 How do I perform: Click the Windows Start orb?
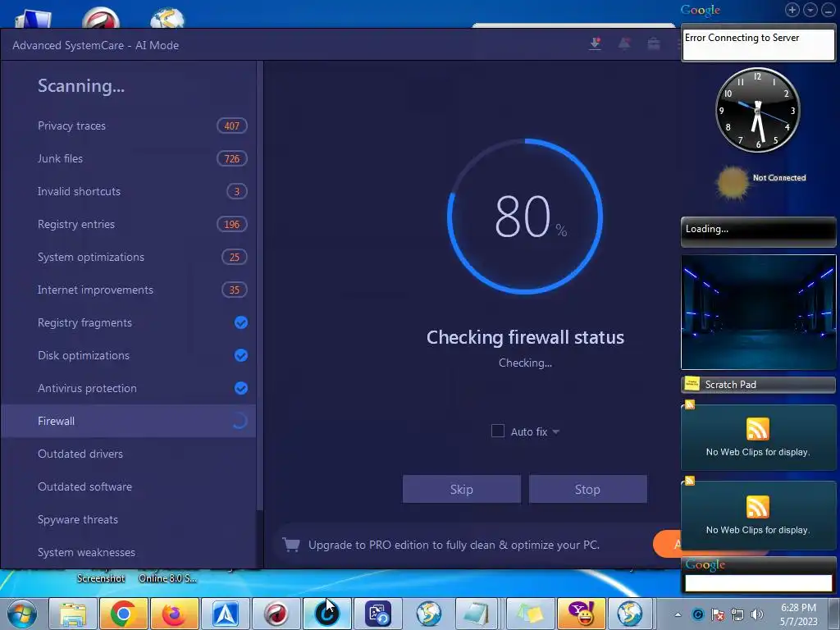point(22,614)
